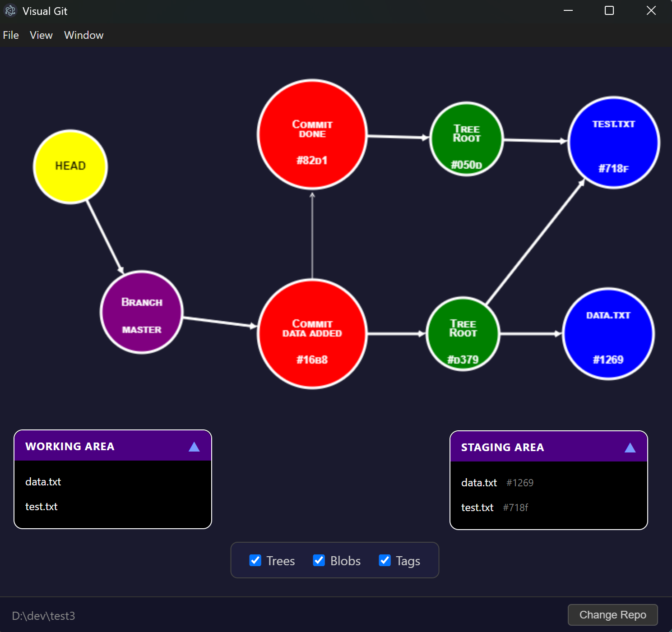The width and height of the screenshot is (672, 632).
Task: Select commit node #82d1 labeled DONE
Action: (312, 135)
